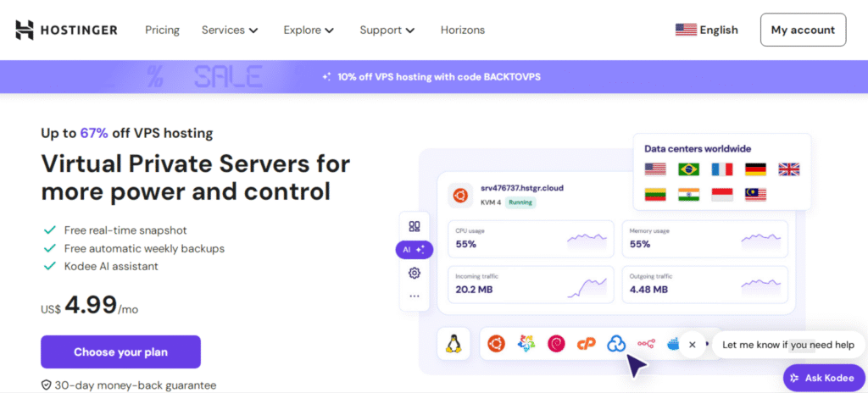Expand the Explore menu
The width and height of the screenshot is (868, 393).
(x=309, y=30)
